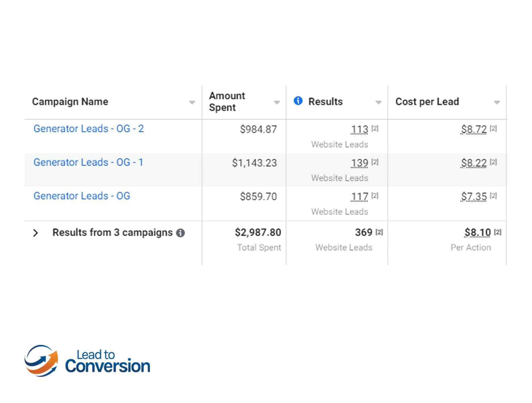
Task: Click the $8.10 per action total
Action: pyautogui.click(x=478, y=232)
